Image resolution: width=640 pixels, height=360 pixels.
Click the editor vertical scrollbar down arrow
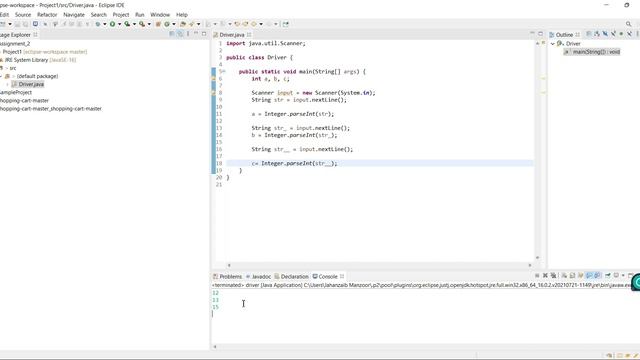[x=537, y=258]
